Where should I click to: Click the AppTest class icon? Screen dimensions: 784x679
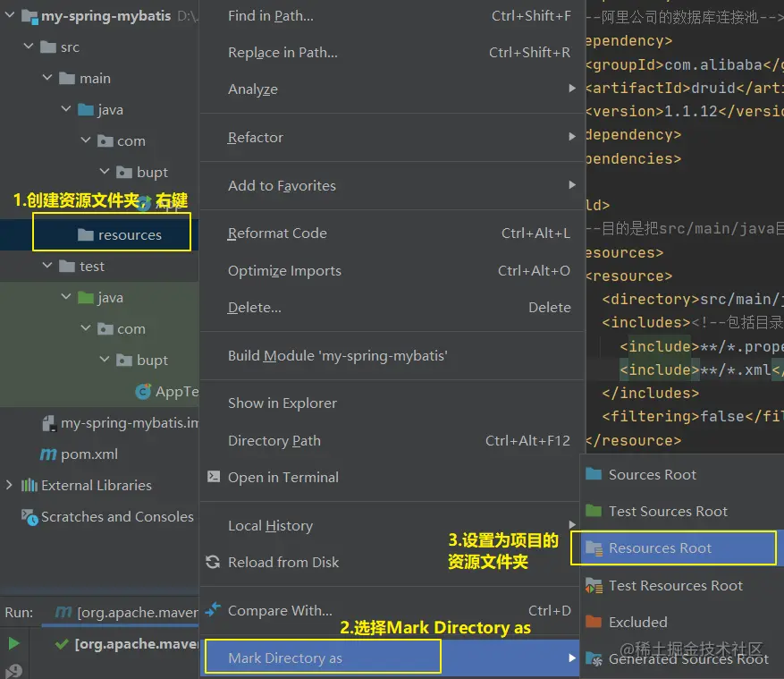(143, 391)
